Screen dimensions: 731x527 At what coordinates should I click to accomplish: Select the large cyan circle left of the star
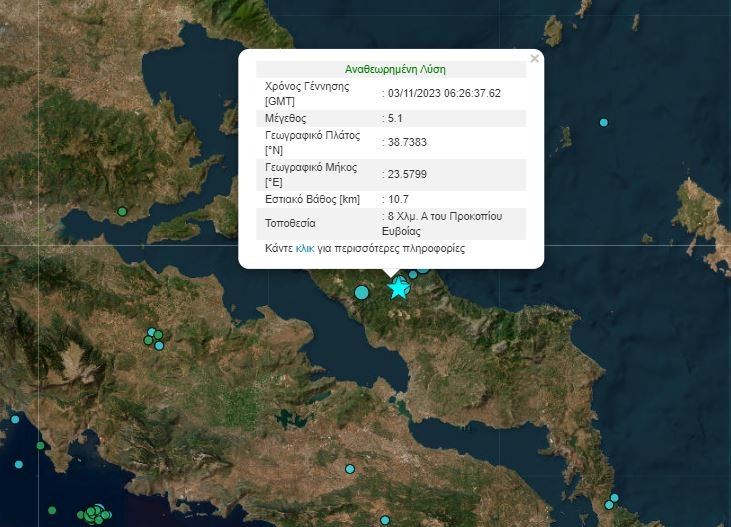[x=362, y=292]
